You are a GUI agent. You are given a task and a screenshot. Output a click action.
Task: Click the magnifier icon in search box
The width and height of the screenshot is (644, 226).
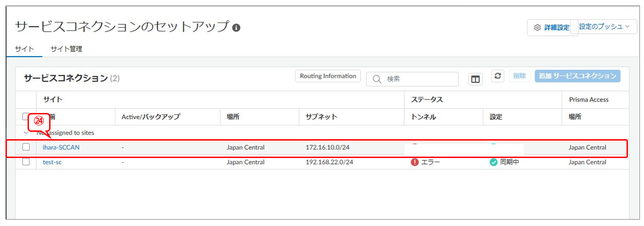tap(377, 79)
